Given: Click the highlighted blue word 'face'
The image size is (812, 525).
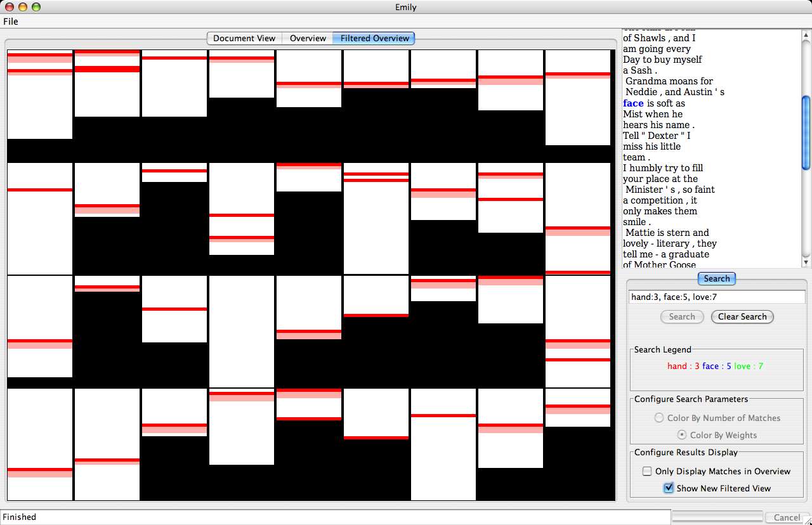Looking at the screenshot, I should tap(633, 103).
